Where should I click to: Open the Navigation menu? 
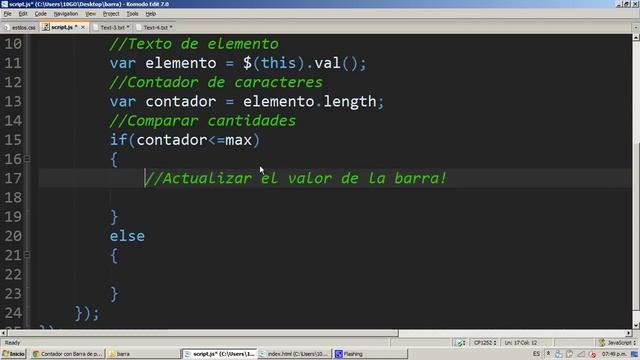tap(66, 14)
